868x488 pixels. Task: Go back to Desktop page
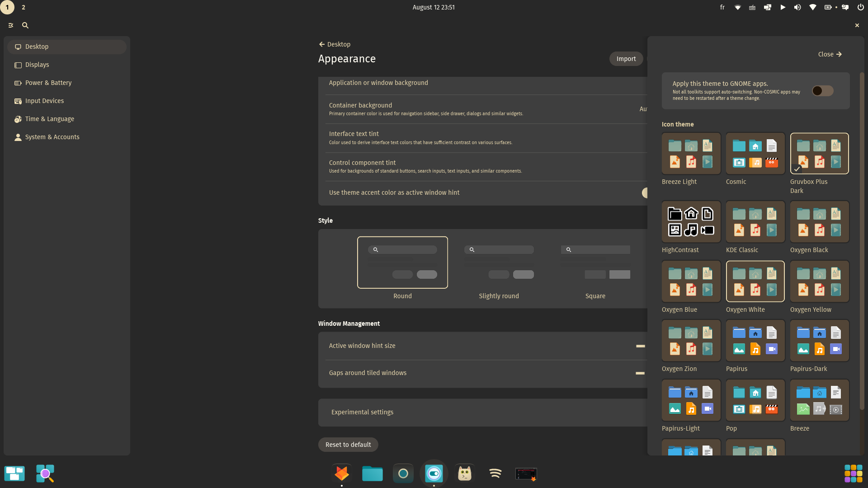tap(335, 44)
